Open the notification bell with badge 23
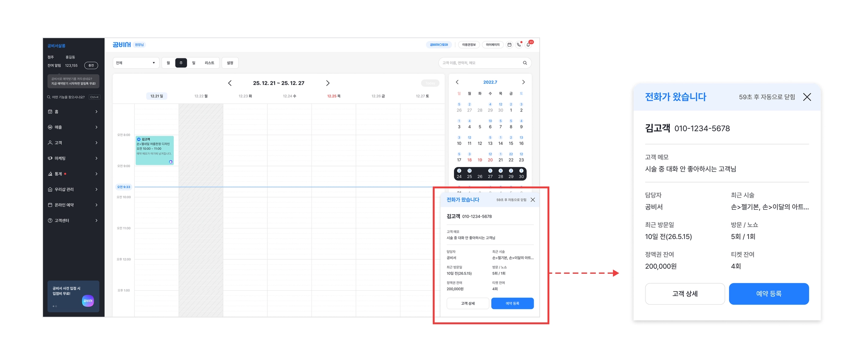This screenshot has width=868, height=353. pos(528,44)
